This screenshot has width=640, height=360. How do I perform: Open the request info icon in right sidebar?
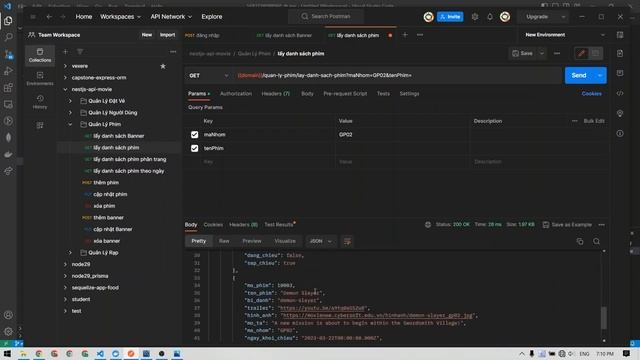pyautogui.click(x=620, y=133)
